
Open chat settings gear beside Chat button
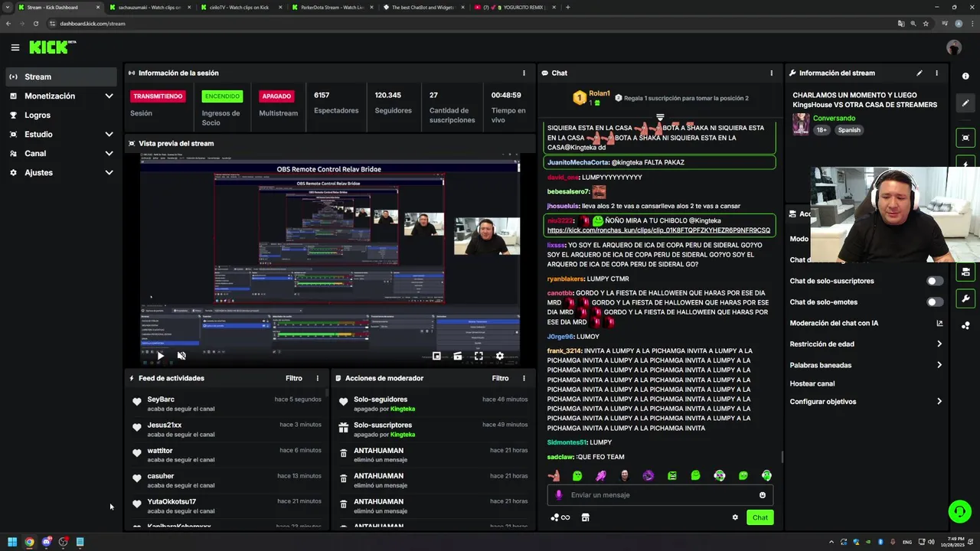(x=735, y=517)
